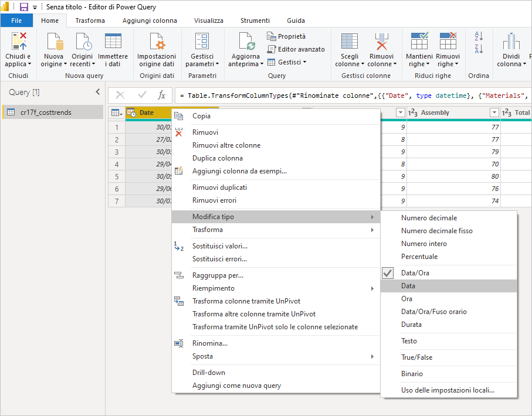The width and height of the screenshot is (532, 416).
Task: Click Immettere i dati table icon
Action: coord(113,41)
